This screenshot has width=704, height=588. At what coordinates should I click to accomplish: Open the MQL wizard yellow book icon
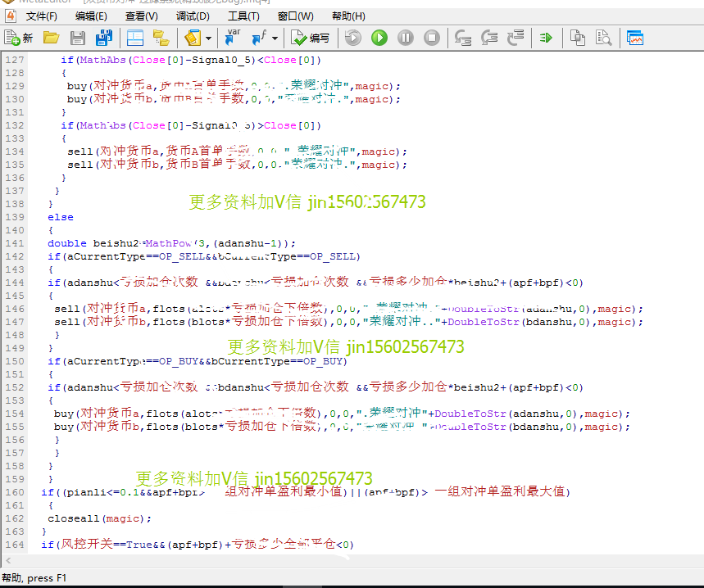tap(193, 38)
